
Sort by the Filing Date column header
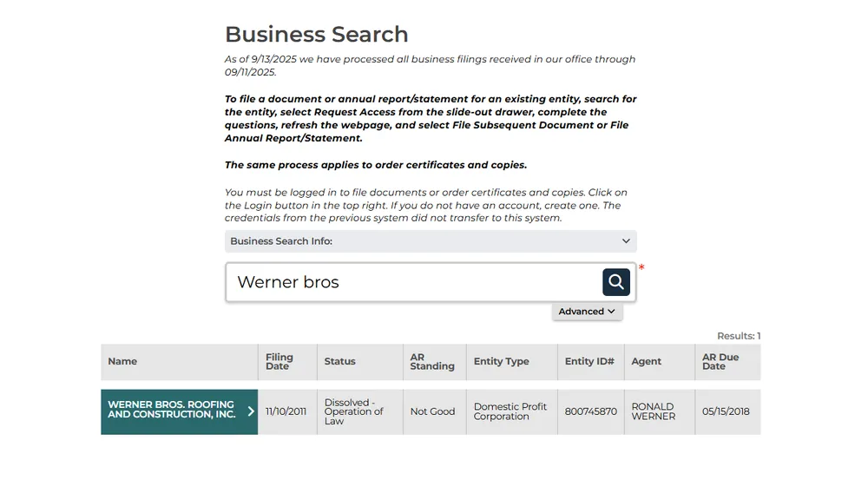(x=279, y=362)
